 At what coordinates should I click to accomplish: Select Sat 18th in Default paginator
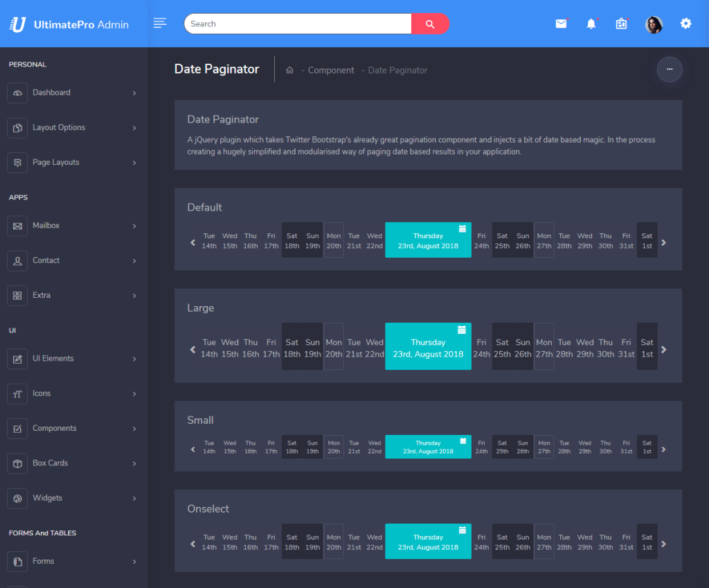(x=292, y=240)
